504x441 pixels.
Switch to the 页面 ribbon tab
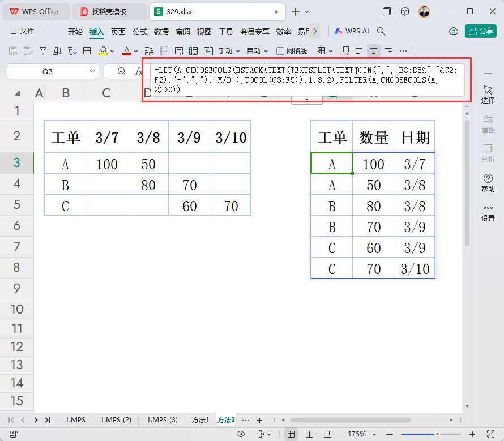[118, 32]
